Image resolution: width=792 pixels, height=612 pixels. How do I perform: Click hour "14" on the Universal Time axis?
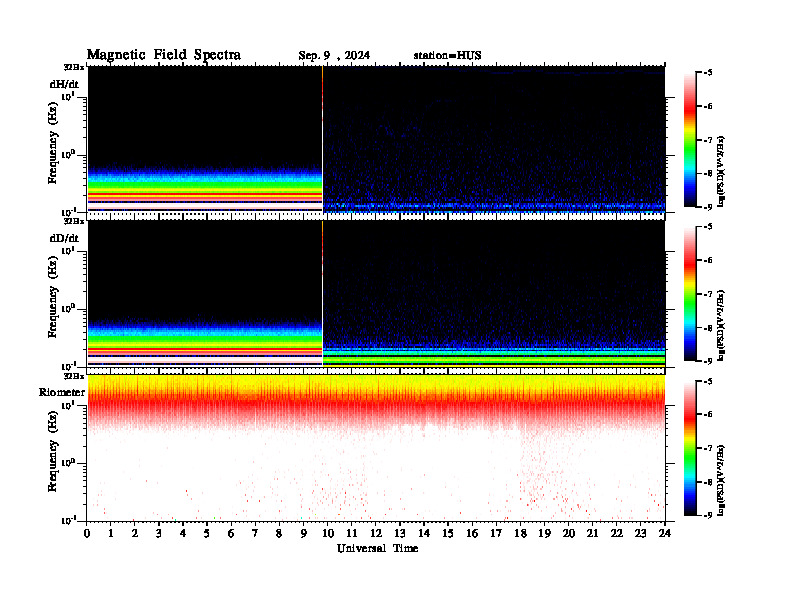coord(424,533)
